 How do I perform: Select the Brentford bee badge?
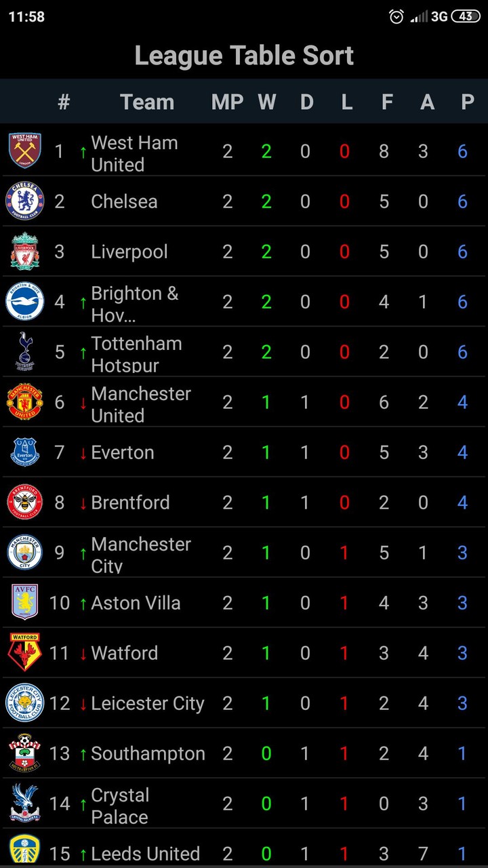coord(25,502)
